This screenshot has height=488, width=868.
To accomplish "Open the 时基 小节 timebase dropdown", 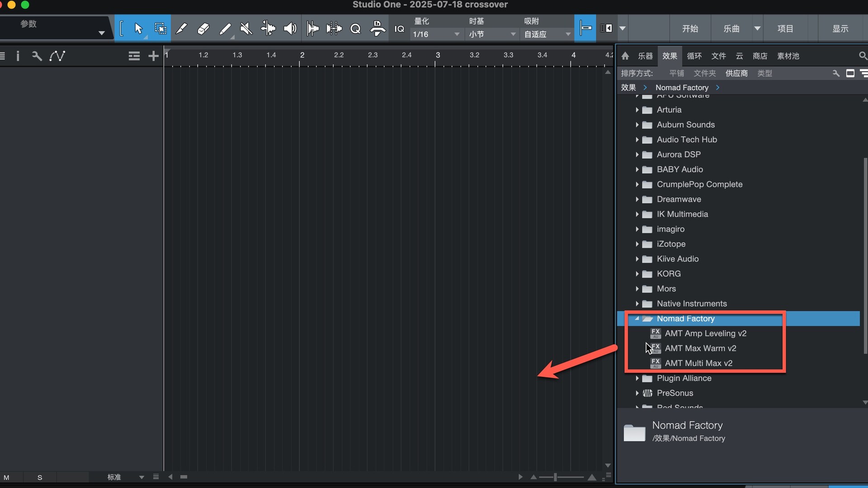I will click(x=492, y=34).
